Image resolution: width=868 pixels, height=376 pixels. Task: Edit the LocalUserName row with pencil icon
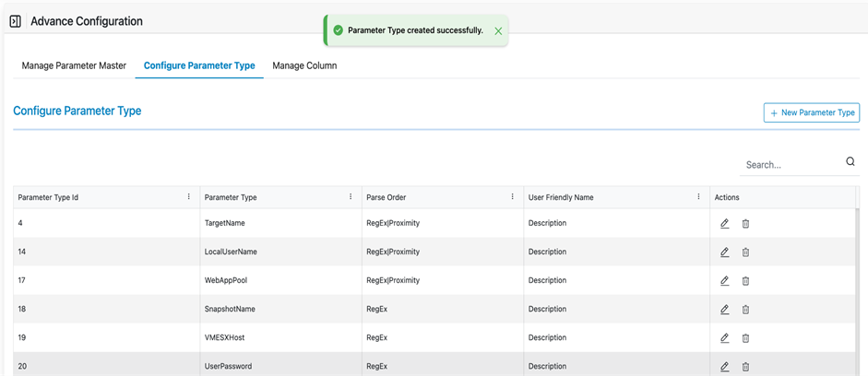pos(725,253)
